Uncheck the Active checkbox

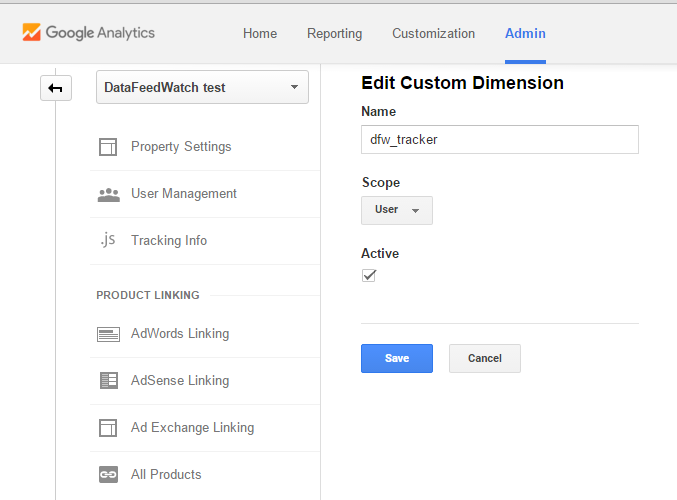pos(369,275)
